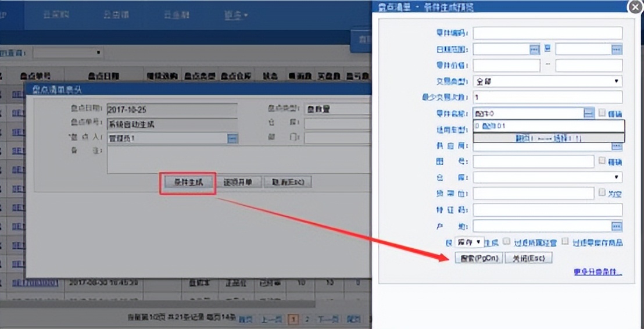This screenshot has height=329, width=644.
Task: Select current page 1 in pagination
Action: pyautogui.click(x=294, y=319)
